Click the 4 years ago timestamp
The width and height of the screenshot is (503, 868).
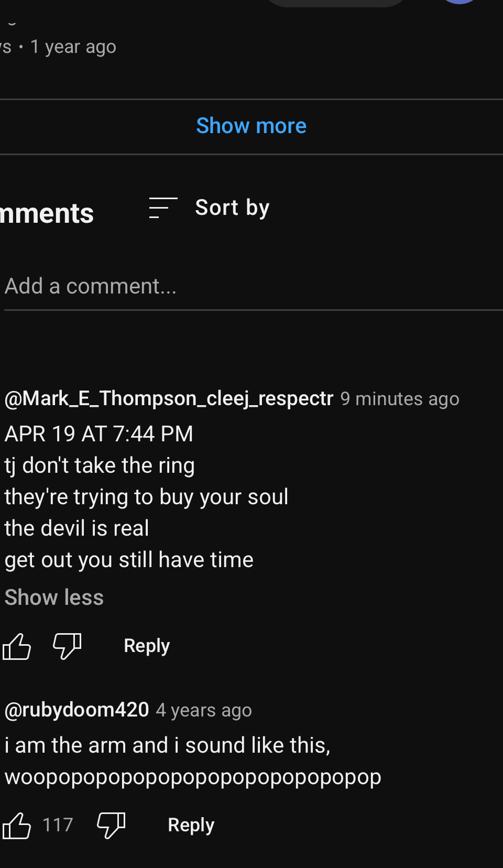point(204,710)
